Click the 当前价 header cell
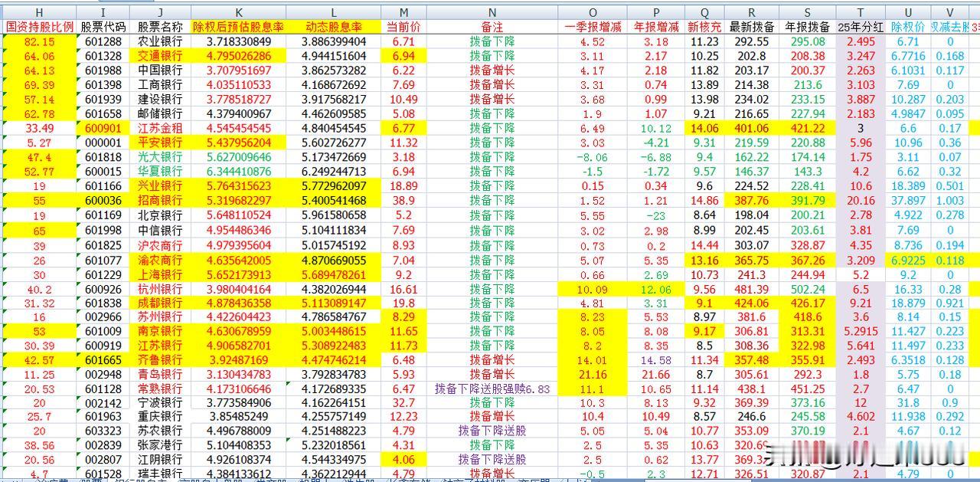 403,27
